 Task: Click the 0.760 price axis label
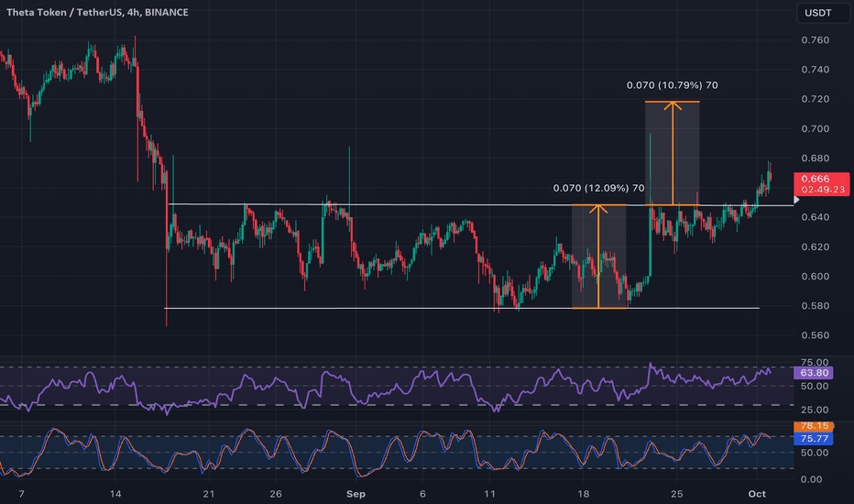click(x=815, y=40)
